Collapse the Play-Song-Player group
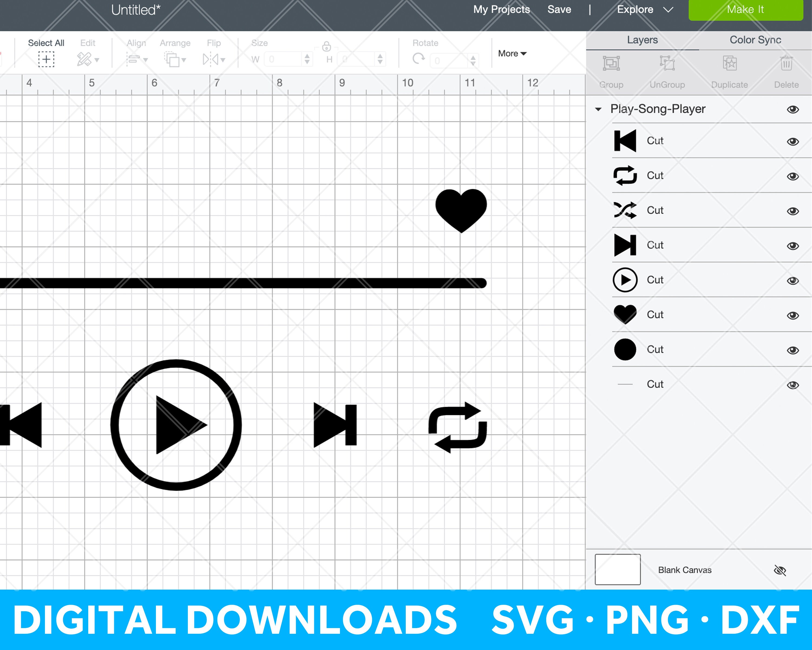The image size is (812, 650). click(x=598, y=109)
